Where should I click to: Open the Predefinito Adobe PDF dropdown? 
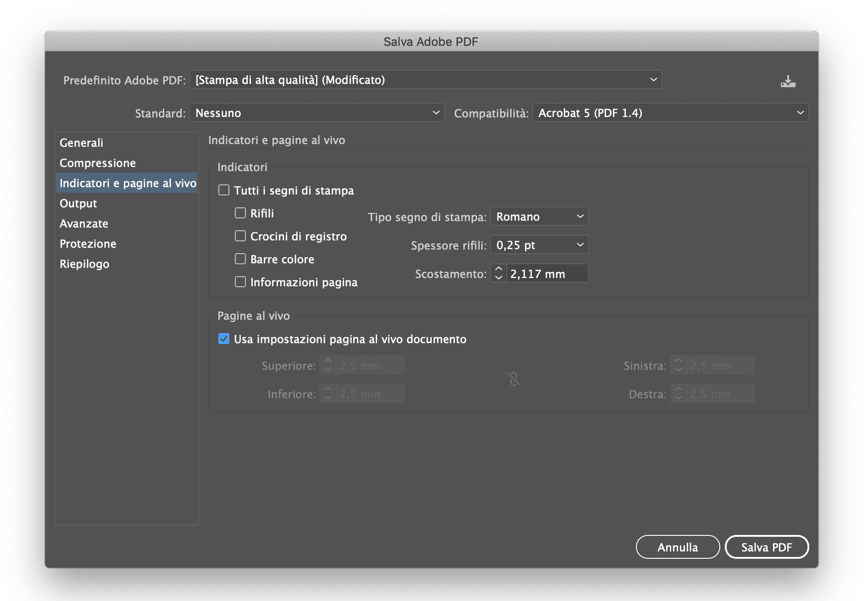[425, 80]
